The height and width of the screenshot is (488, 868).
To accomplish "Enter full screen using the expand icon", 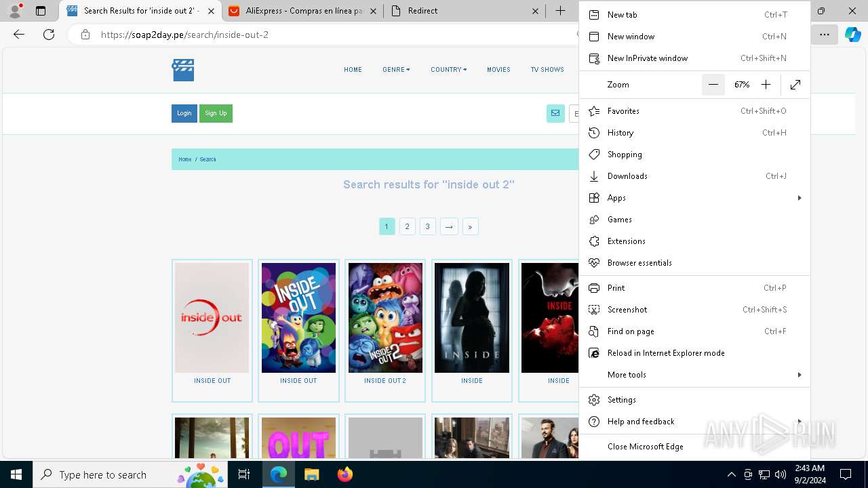I will pyautogui.click(x=795, y=85).
